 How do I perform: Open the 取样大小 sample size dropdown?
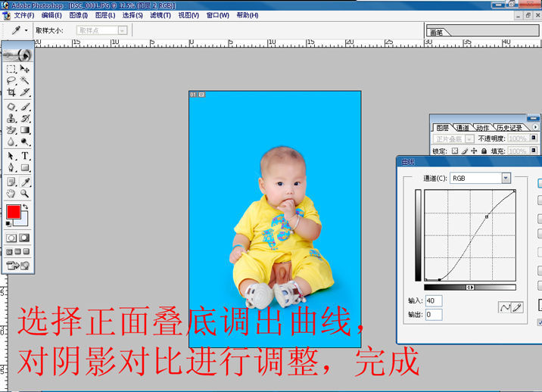coord(122,30)
